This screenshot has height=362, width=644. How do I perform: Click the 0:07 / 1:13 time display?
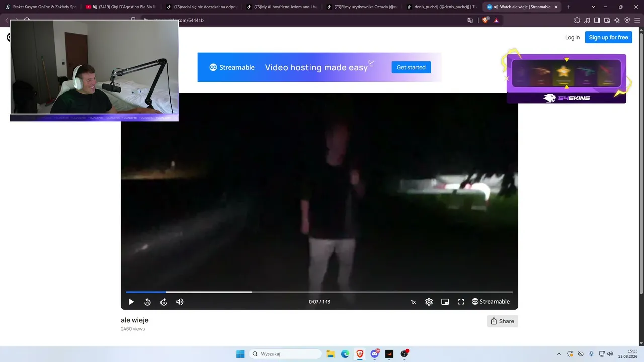click(319, 302)
